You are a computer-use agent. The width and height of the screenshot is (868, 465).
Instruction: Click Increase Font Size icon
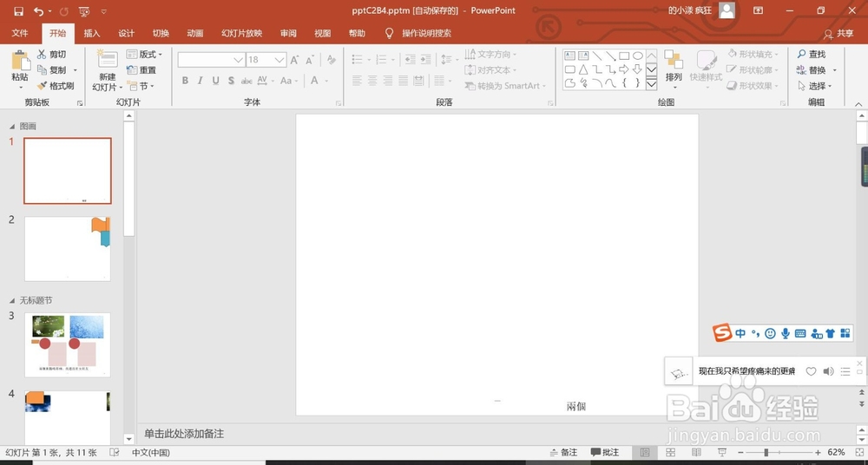[294, 60]
